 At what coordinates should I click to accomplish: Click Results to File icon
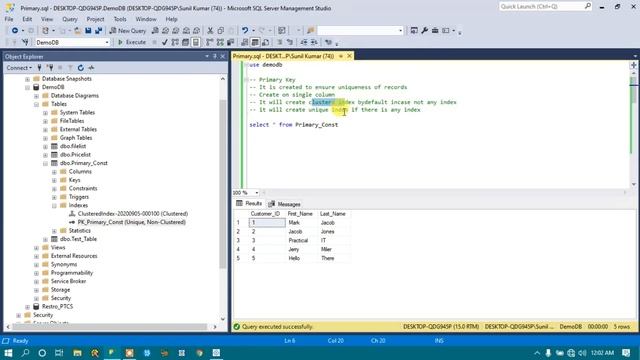click(x=265, y=42)
